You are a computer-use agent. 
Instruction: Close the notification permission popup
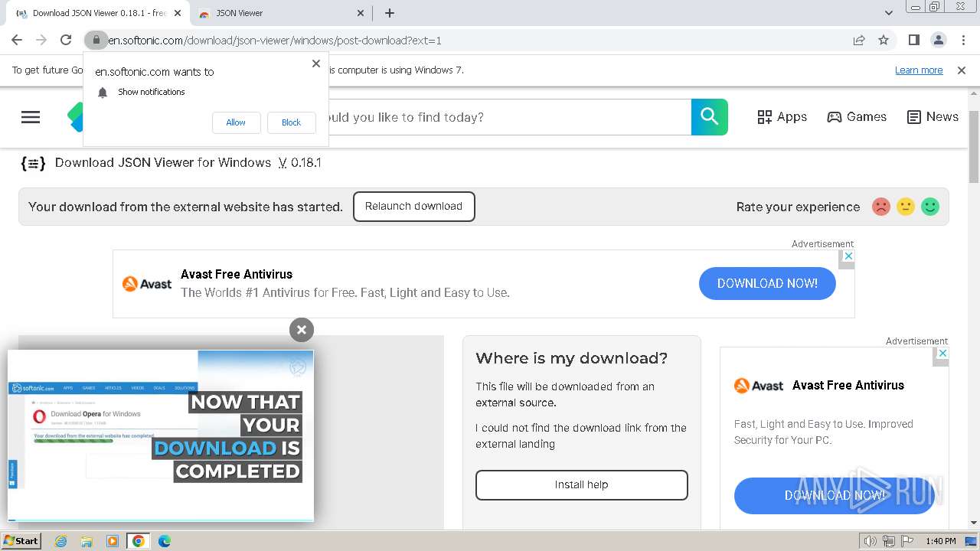point(316,64)
